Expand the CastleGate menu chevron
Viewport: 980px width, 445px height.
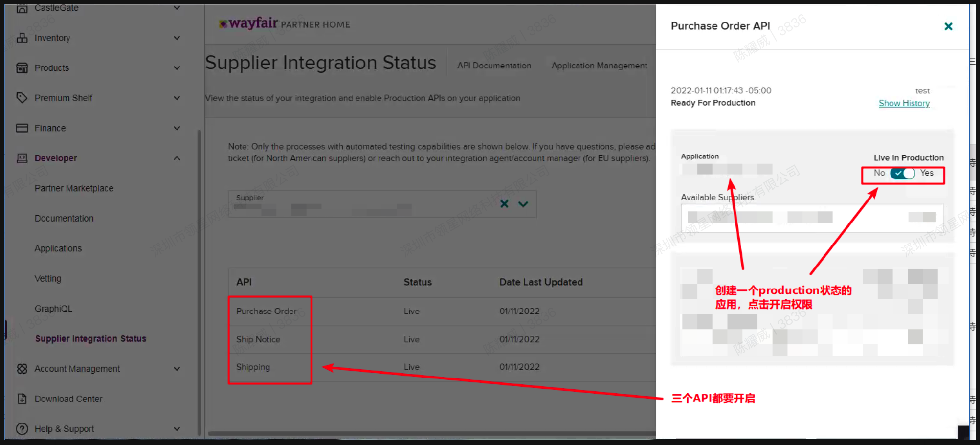[177, 8]
